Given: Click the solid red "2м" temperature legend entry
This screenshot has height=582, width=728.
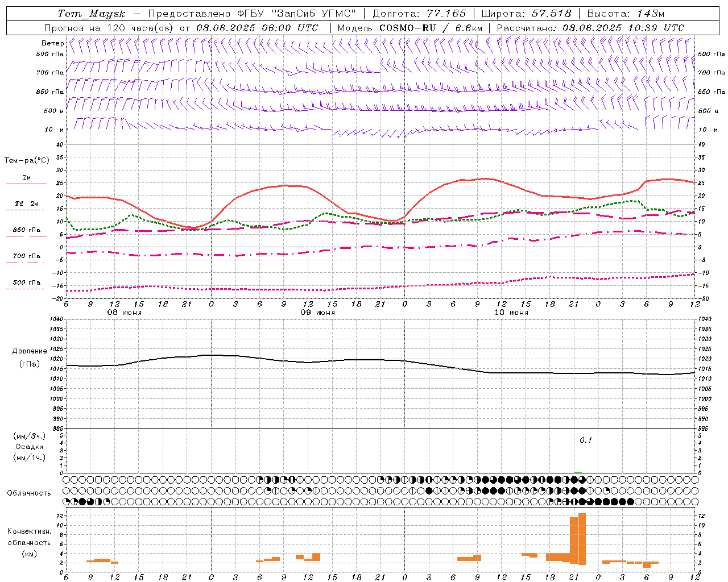Looking at the screenshot, I should (x=26, y=178).
